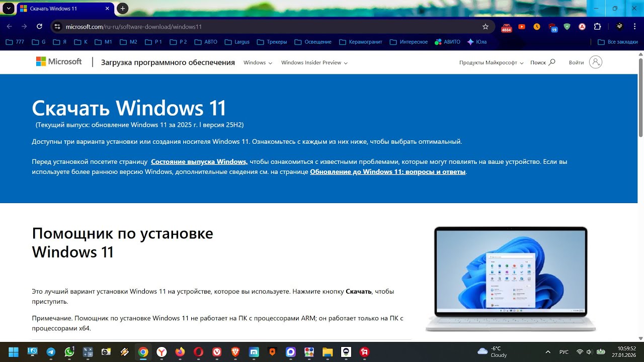Open the Chrome extensions puzzle menu
The height and width of the screenshot is (362, 644).
(x=597, y=27)
